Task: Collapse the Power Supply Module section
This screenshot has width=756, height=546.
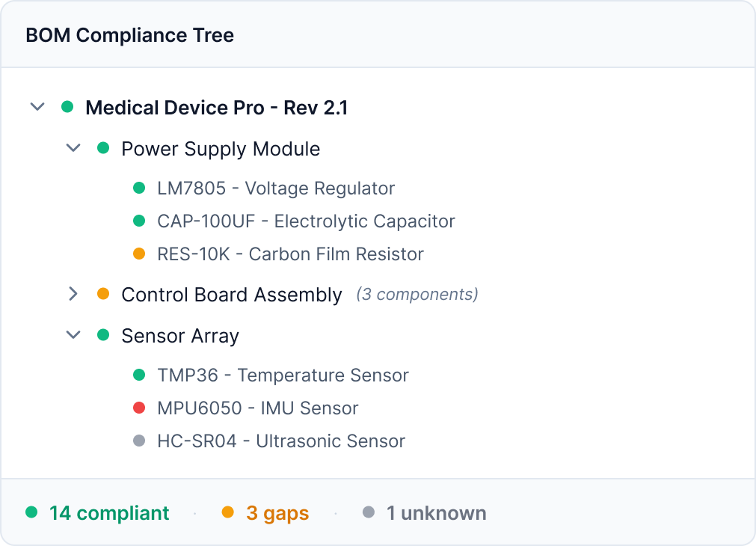Action: tap(73, 147)
